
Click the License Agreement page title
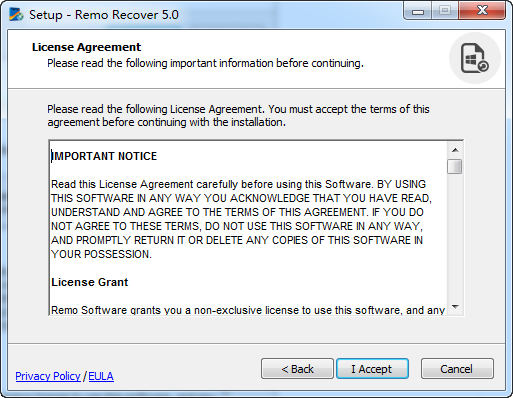click(86, 47)
